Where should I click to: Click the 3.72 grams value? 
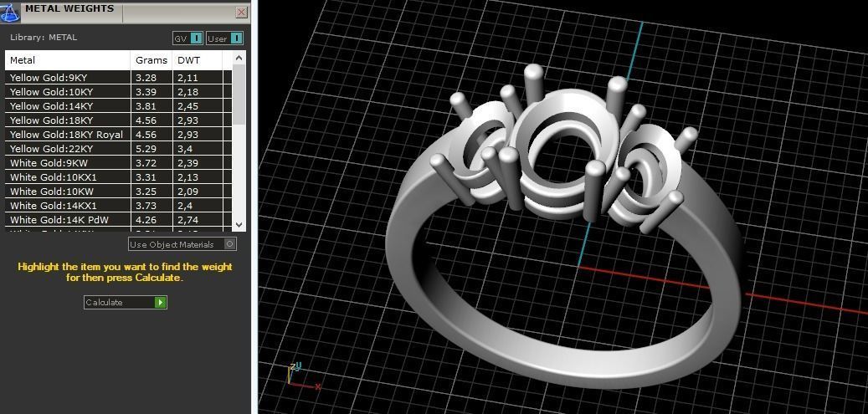pos(146,163)
